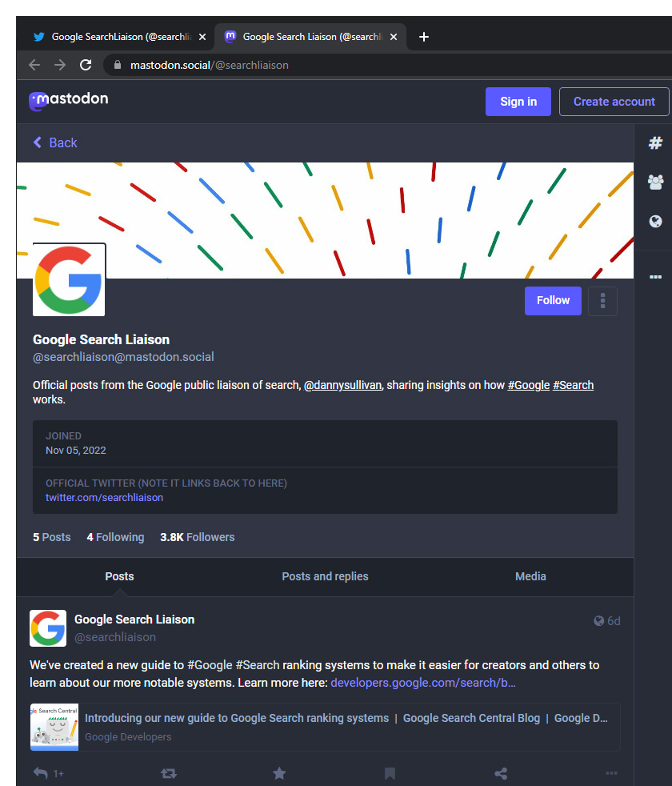
Task: Click the small Google avatar on post
Action: click(x=48, y=628)
